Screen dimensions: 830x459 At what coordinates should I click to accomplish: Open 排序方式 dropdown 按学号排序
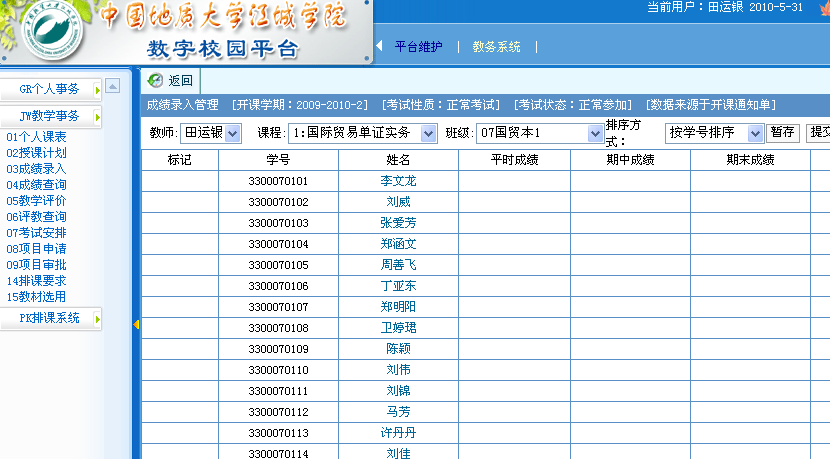[x=714, y=133]
